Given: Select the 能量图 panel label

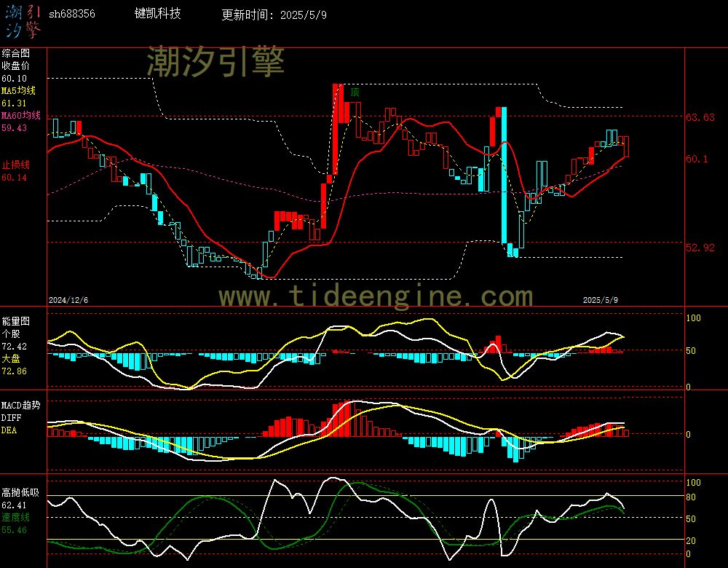Looking at the screenshot, I should (x=15, y=321).
